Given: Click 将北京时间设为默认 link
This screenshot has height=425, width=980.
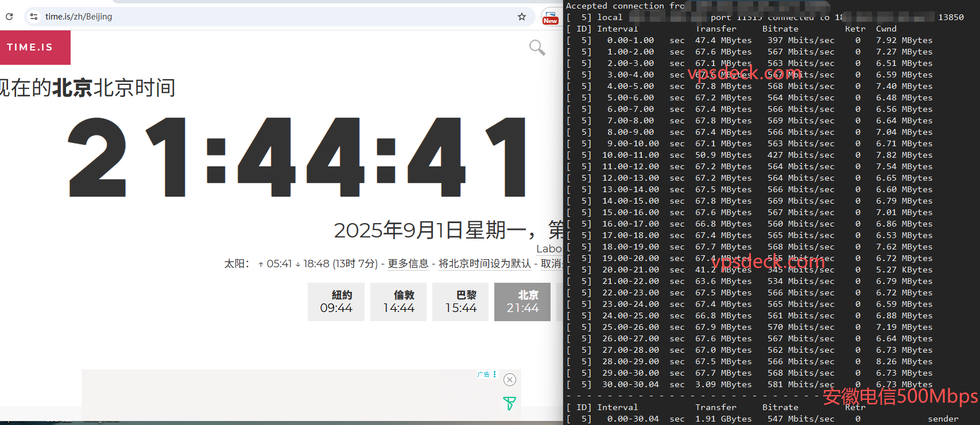Looking at the screenshot, I should 485,264.
